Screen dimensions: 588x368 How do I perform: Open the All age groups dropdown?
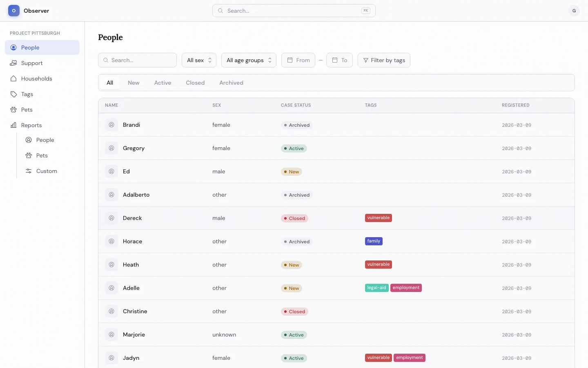point(249,60)
